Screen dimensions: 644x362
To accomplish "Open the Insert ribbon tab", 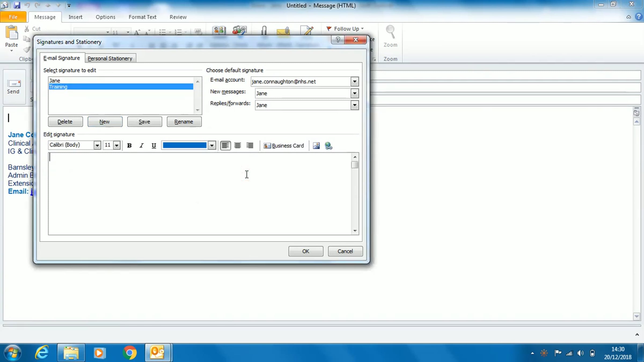I will click(x=75, y=17).
